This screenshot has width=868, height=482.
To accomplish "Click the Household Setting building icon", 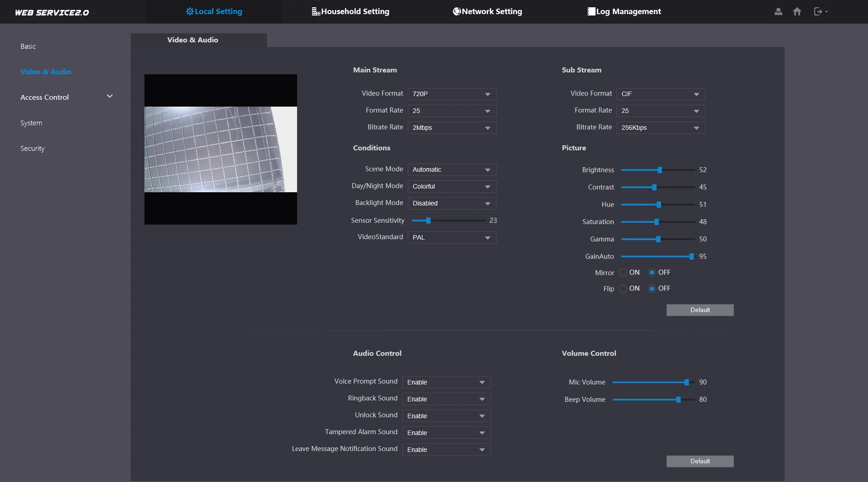I will tap(316, 11).
